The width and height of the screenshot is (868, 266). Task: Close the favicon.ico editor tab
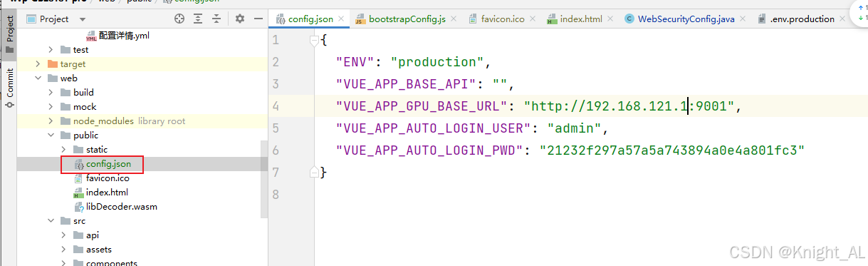tap(532, 19)
